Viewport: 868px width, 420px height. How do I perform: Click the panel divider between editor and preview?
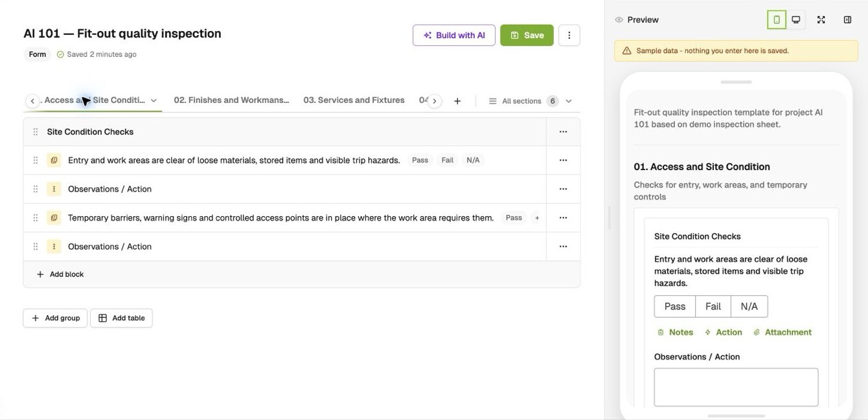(x=609, y=218)
